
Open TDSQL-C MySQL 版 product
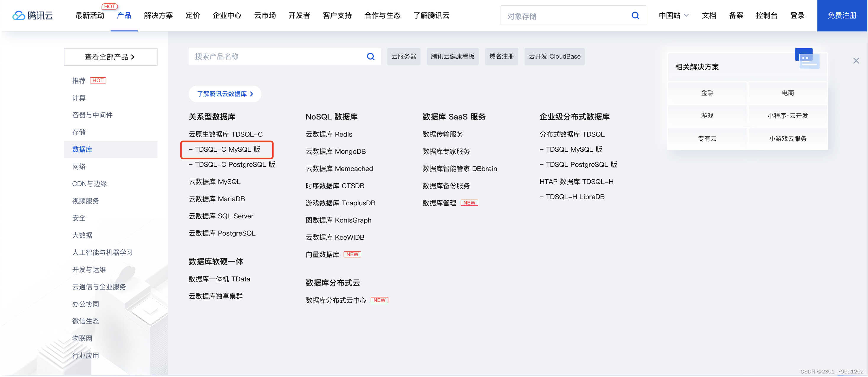[224, 149]
